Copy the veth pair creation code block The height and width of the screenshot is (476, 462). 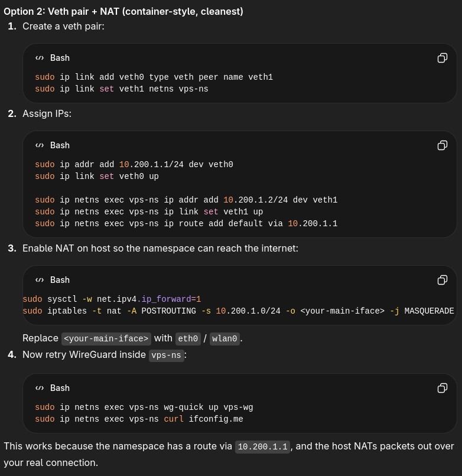[x=443, y=58]
